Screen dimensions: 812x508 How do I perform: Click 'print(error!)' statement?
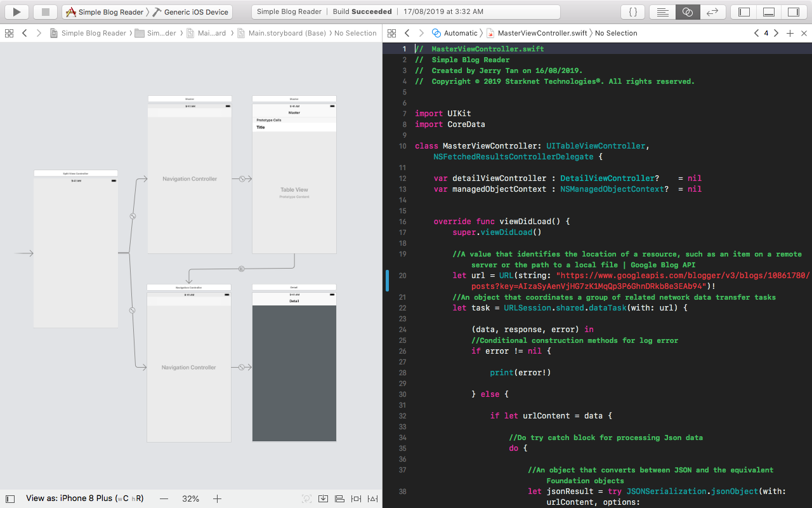tap(520, 373)
